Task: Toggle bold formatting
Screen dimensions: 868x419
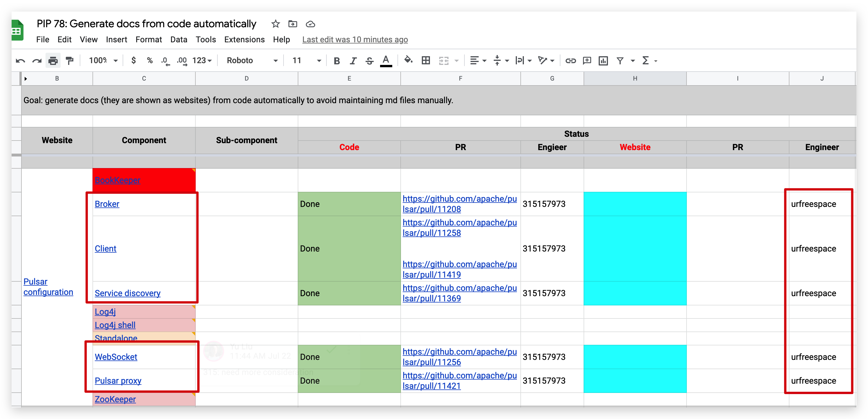Action: [336, 61]
